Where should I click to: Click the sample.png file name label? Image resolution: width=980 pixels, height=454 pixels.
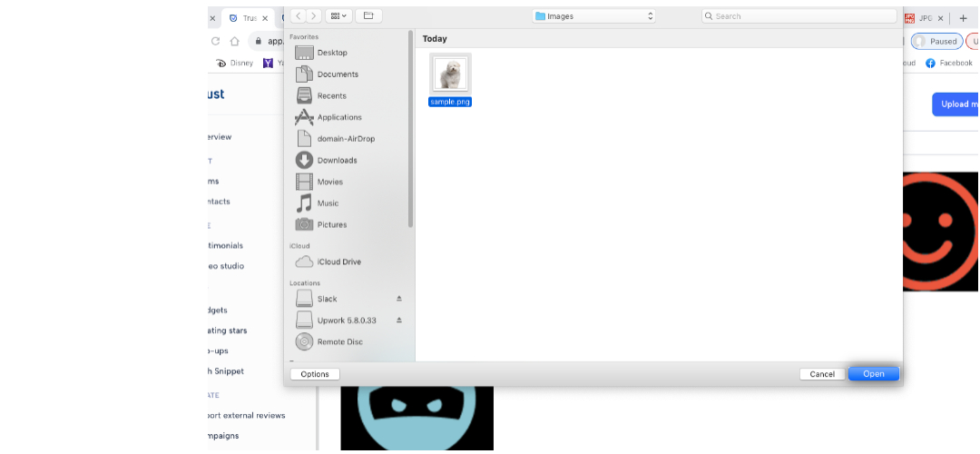450,102
